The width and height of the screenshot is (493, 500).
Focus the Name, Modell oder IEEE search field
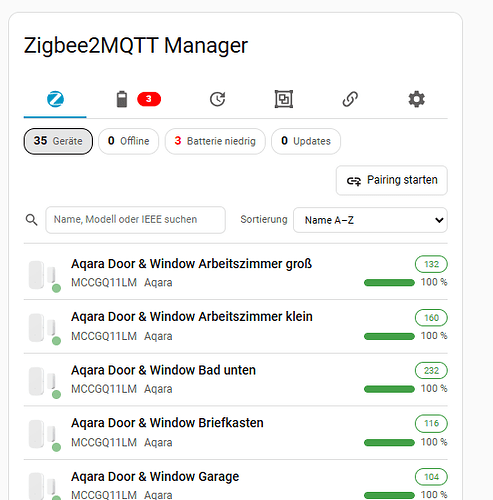(136, 220)
